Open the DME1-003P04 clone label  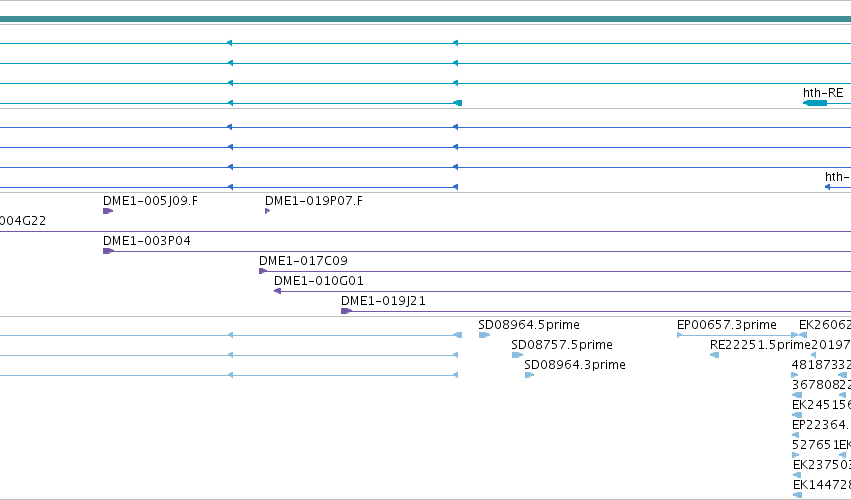click(147, 240)
